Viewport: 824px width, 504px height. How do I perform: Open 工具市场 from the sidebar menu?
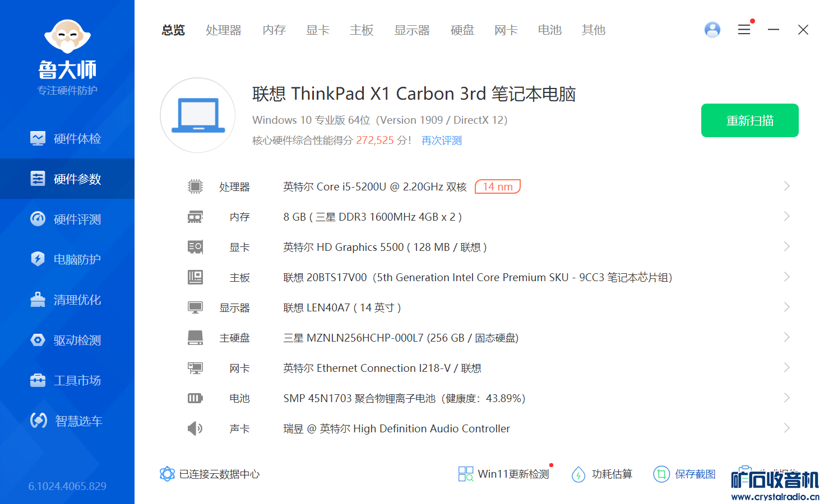(x=67, y=380)
